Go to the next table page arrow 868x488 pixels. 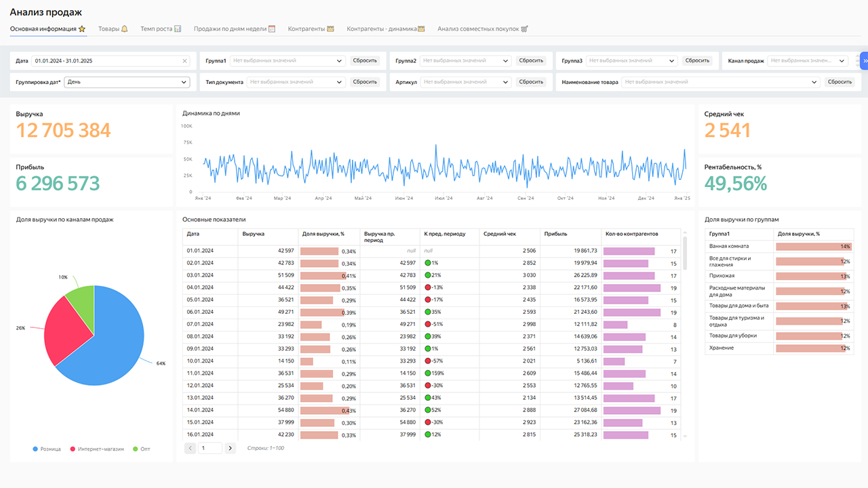tap(230, 448)
